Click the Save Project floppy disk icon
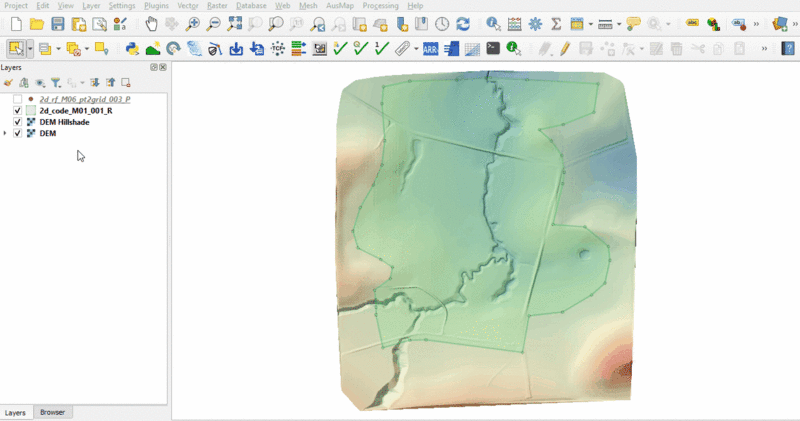This screenshot has width=800, height=421. click(x=57, y=24)
